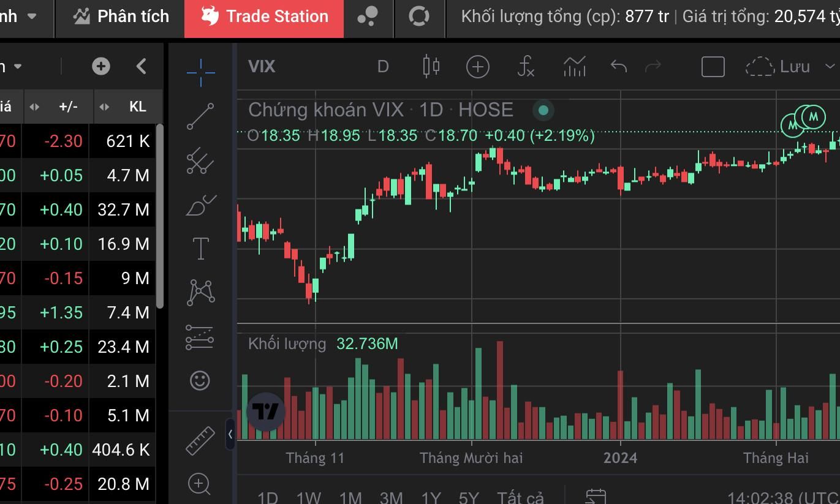This screenshot has width=840, height=504.
Task: Click the three-circles icon in the top bar
Action: pos(368,17)
